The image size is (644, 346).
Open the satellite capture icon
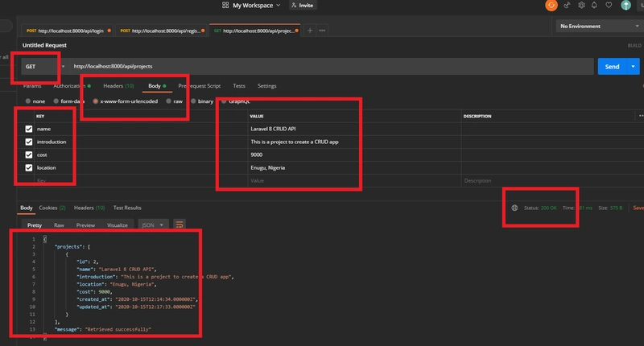[568, 6]
